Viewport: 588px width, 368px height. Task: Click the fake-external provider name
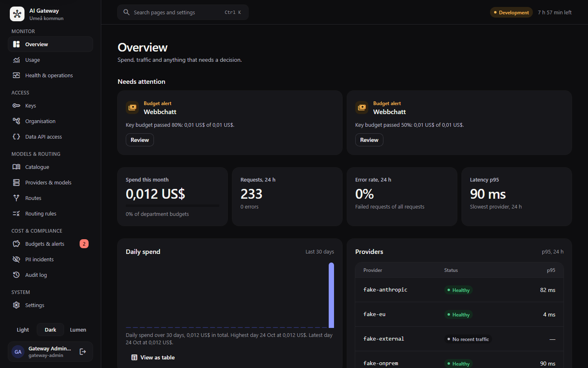pos(383,339)
